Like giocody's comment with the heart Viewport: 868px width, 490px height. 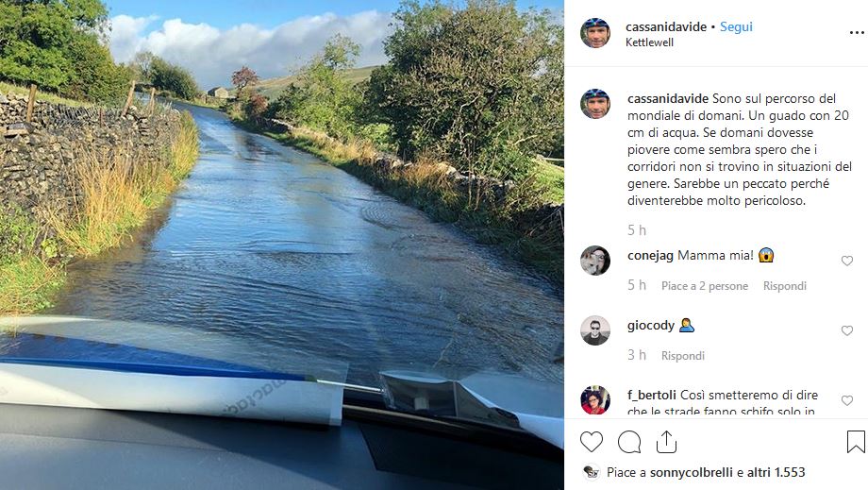click(x=847, y=330)
